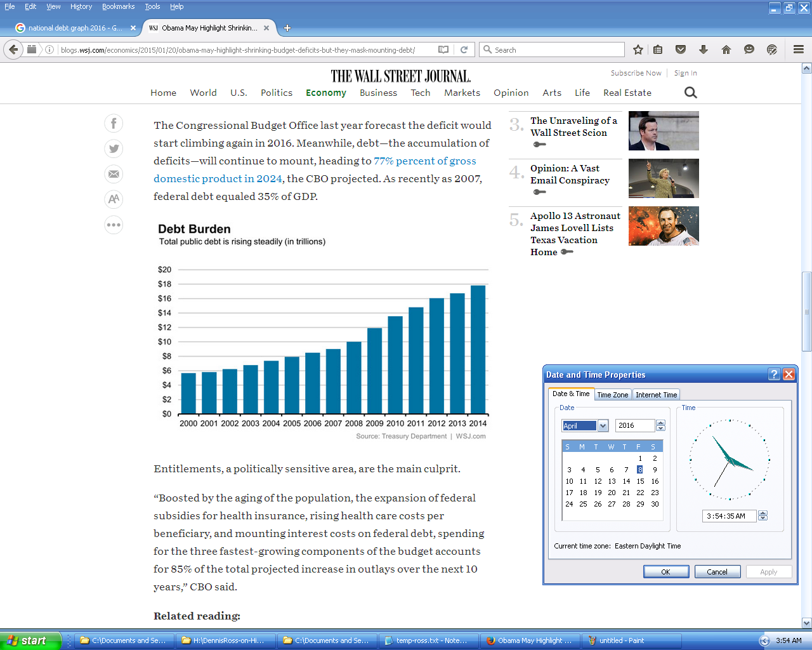Open the globe toolbar icon next to smiley
The height and width of the screenshot is (650, 812).
pos(772,50)
